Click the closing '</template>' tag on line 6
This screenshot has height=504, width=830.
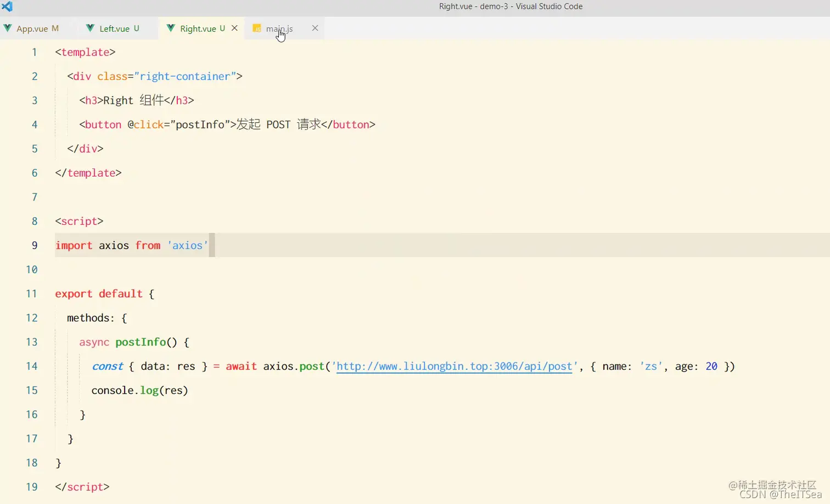(x=88, y=173)
